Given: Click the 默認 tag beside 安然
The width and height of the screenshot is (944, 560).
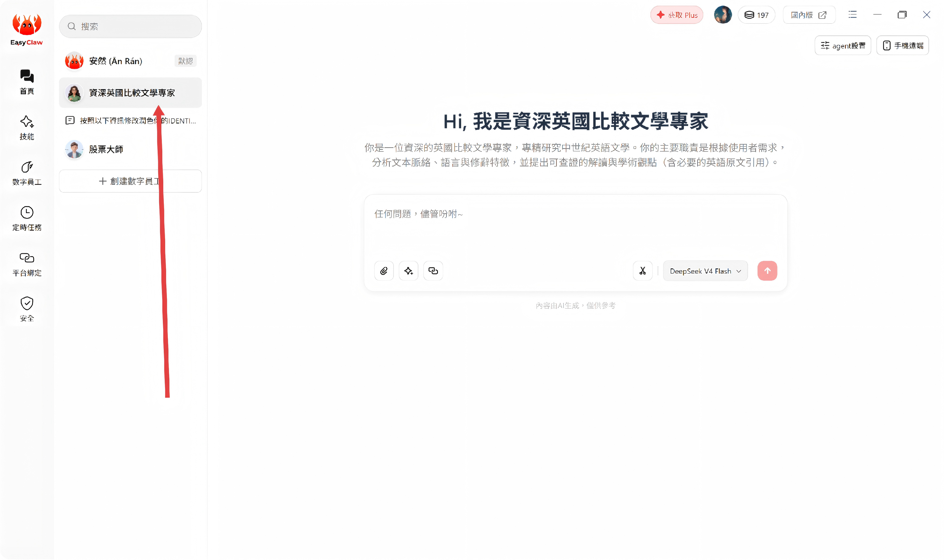Looking at the screenshot, I should coord(185,61).
